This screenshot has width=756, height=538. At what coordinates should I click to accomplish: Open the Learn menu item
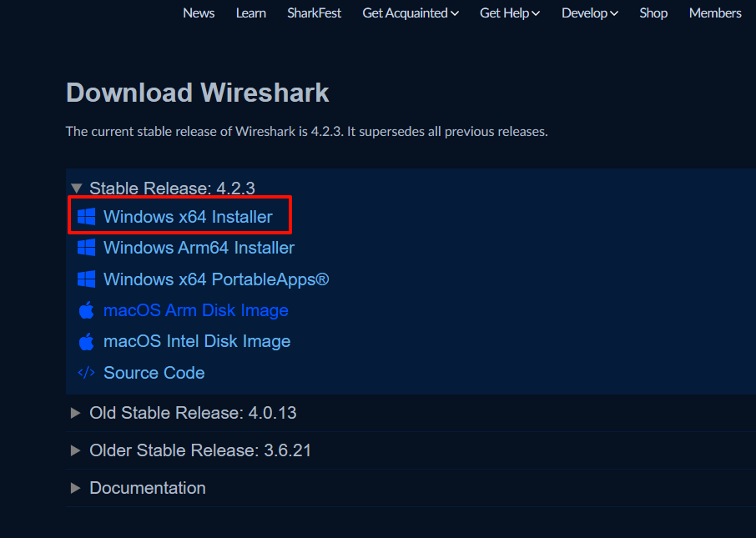251,13
